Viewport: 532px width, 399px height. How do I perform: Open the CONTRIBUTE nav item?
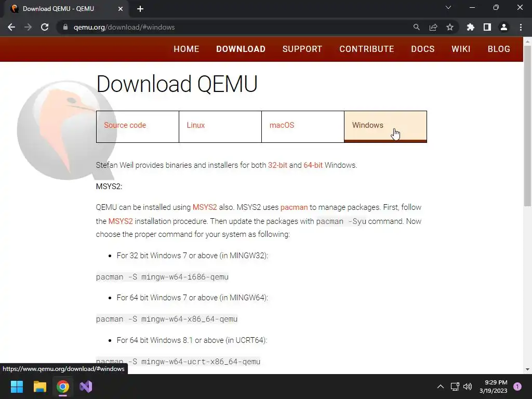click(366, 49)
